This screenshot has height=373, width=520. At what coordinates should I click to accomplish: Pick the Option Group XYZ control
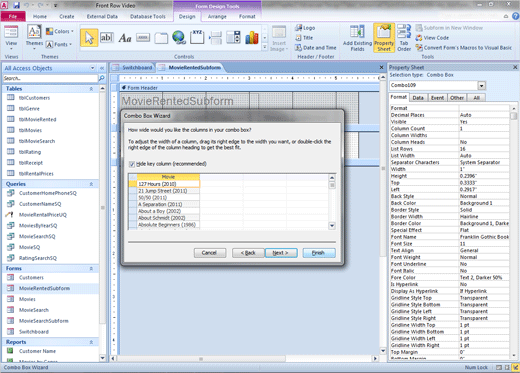tap(197, 37)
